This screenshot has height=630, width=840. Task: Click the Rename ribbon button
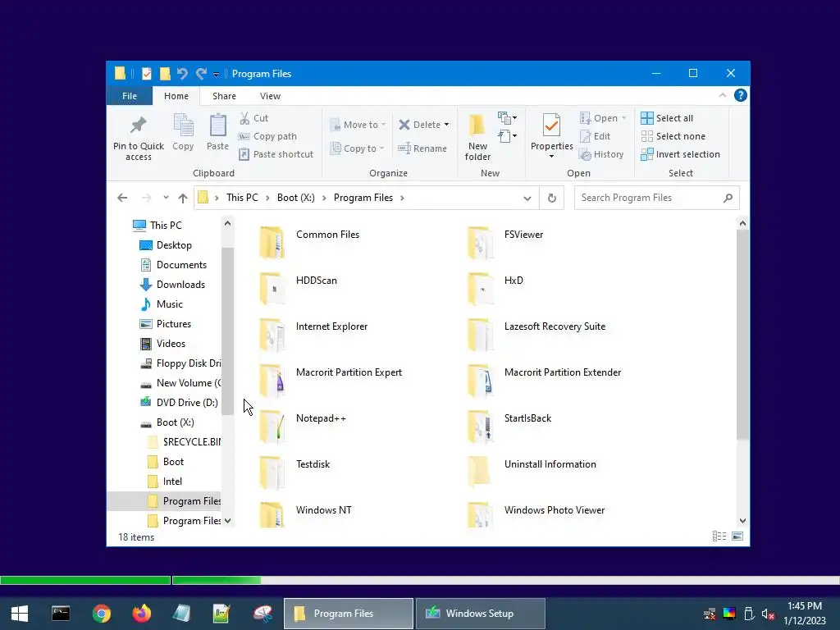coord(422,148)
